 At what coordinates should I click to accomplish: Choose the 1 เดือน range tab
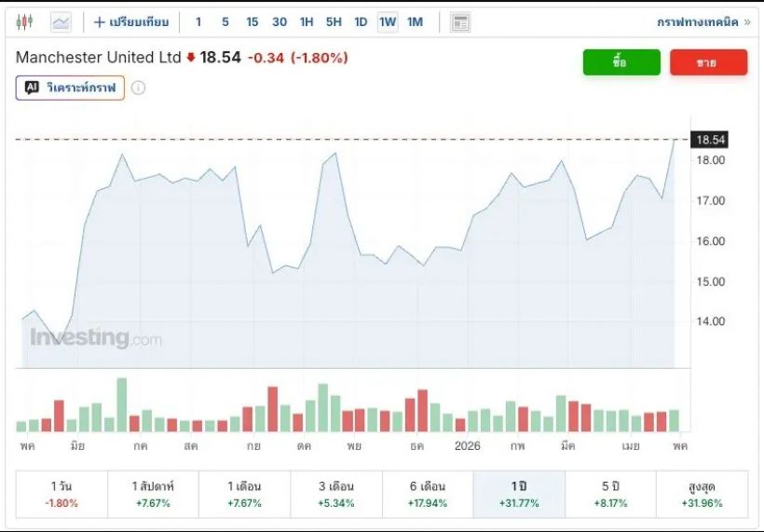click(x=245, y=494)
